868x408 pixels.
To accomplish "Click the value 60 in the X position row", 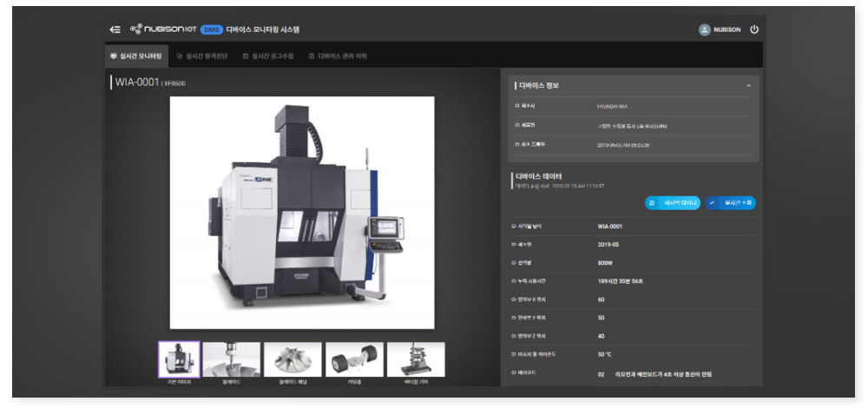I will (x=602, y=299).
